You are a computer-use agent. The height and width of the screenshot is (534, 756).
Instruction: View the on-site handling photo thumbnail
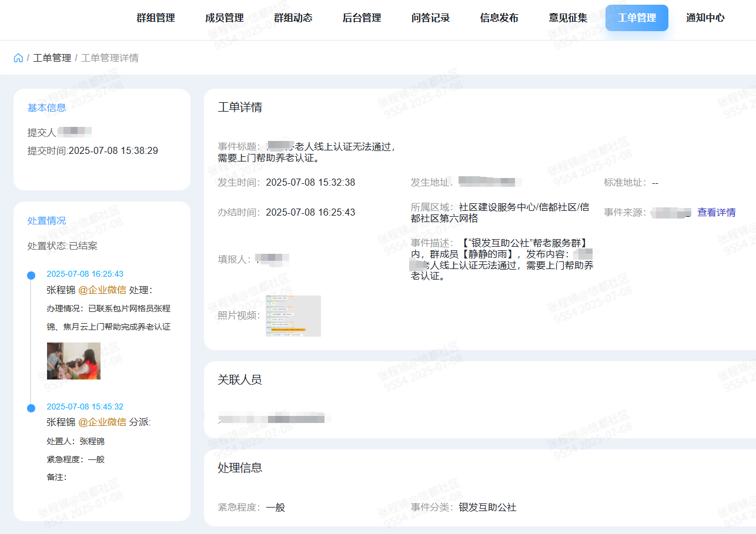(73, 361)
